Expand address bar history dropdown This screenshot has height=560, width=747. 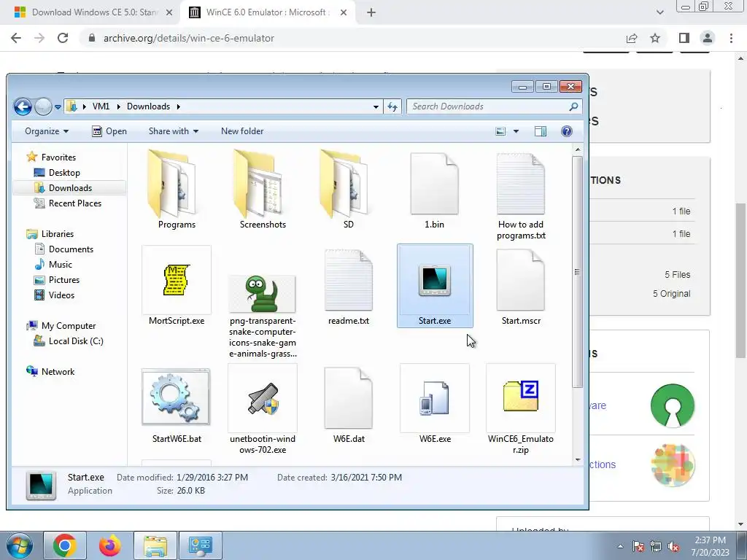(376, 107)
